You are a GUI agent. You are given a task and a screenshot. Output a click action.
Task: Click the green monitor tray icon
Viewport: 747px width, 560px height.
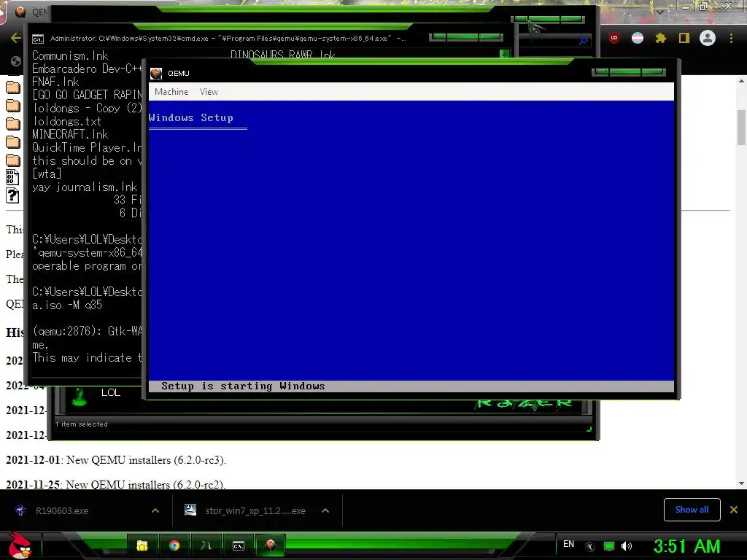pos(609,546)
